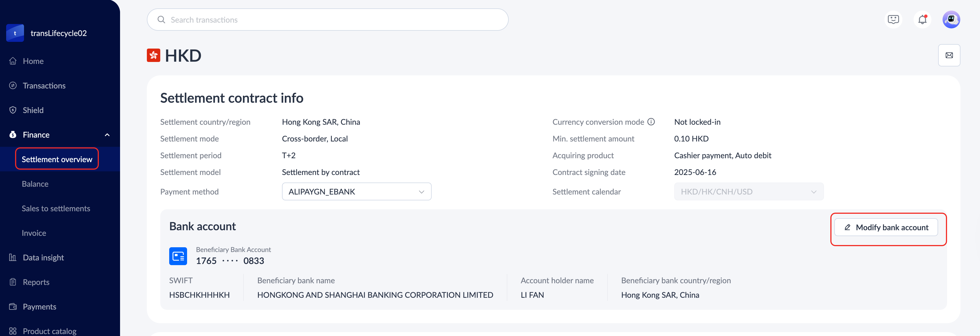
Task: Click the Modify bank account button
Action: click(x=886, y=227)
